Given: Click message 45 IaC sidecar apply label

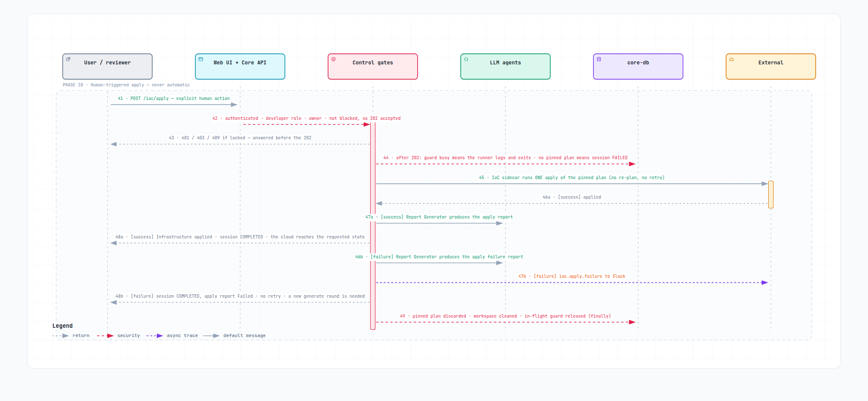Looking at the screenshot, I should 572,177.
